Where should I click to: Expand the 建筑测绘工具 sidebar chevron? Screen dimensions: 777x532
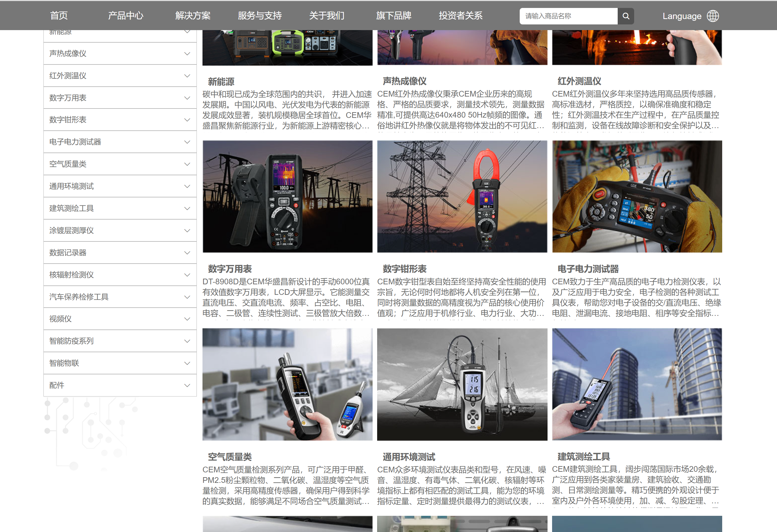[x=187, y=208]
